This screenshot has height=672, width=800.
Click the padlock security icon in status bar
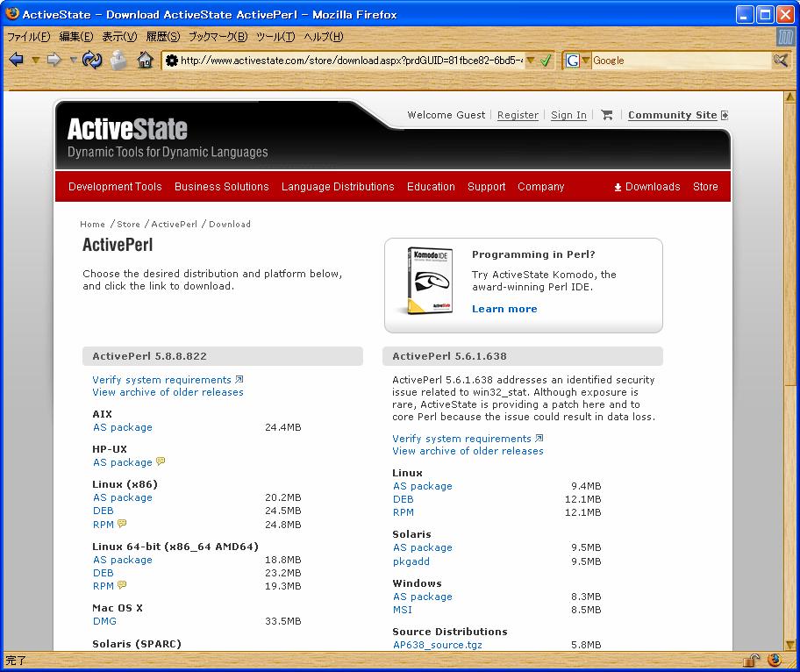click(752, 661)
